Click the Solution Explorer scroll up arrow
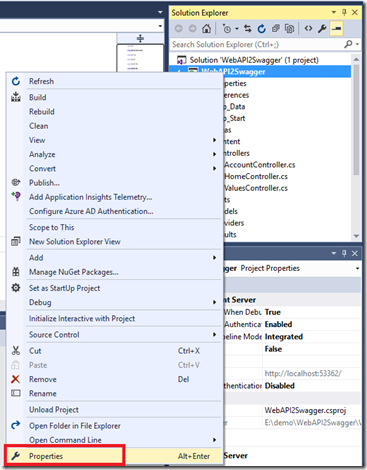This screenshot has height=470, width=367. click(356, 59)
